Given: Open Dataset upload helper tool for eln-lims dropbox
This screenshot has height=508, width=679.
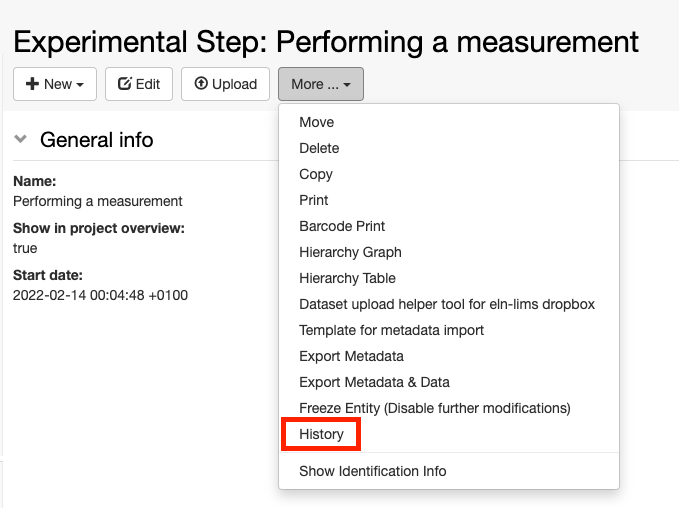Looking at the screenshot, I should tap(449, 304).
